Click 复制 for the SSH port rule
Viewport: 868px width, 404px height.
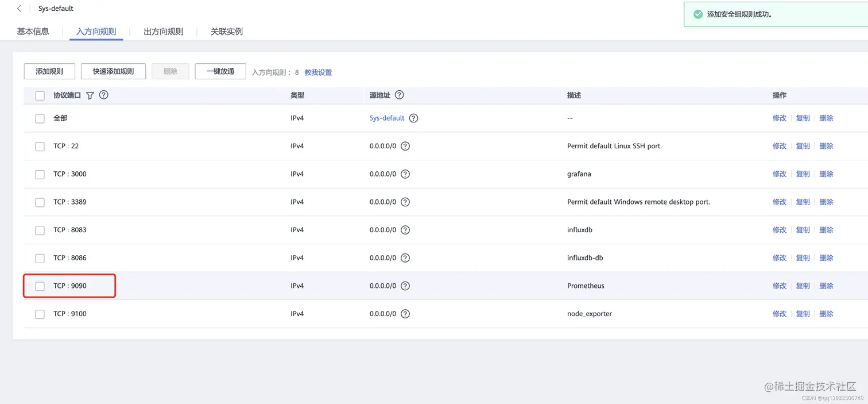[803, 146]
